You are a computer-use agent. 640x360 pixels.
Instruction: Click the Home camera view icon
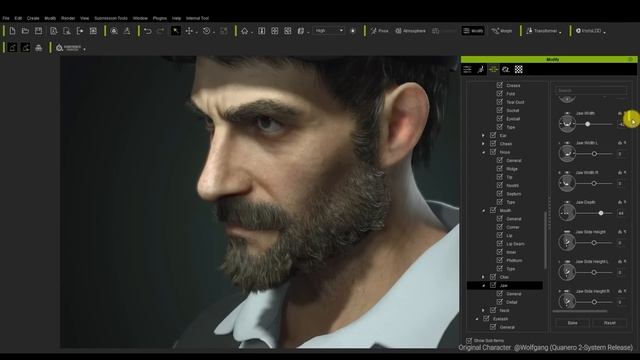(244, 31)
